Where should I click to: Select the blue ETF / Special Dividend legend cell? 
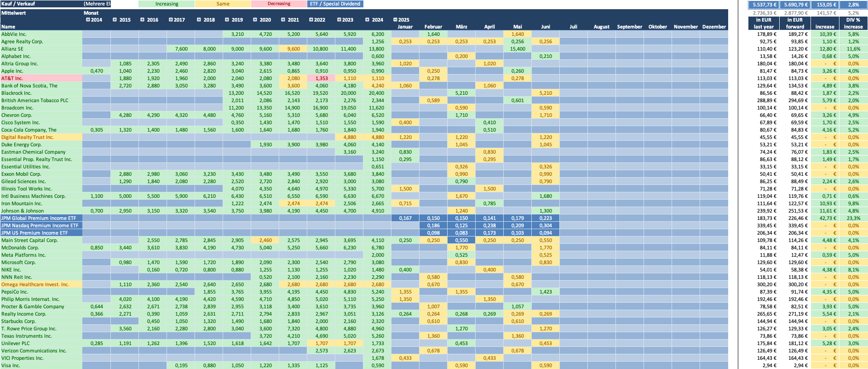(335, 4)
